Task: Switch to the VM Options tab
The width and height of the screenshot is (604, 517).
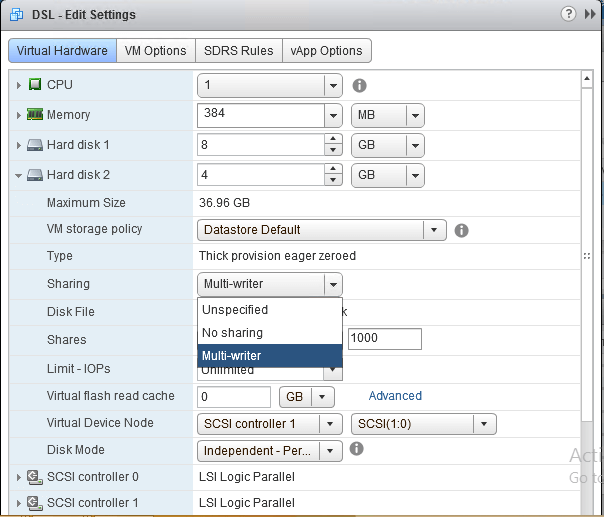Action: click(x=155, y=51)
